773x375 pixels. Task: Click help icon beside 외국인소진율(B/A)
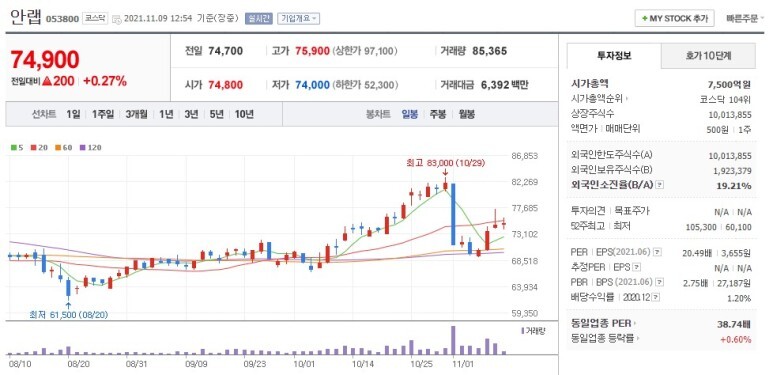point(660,185)
